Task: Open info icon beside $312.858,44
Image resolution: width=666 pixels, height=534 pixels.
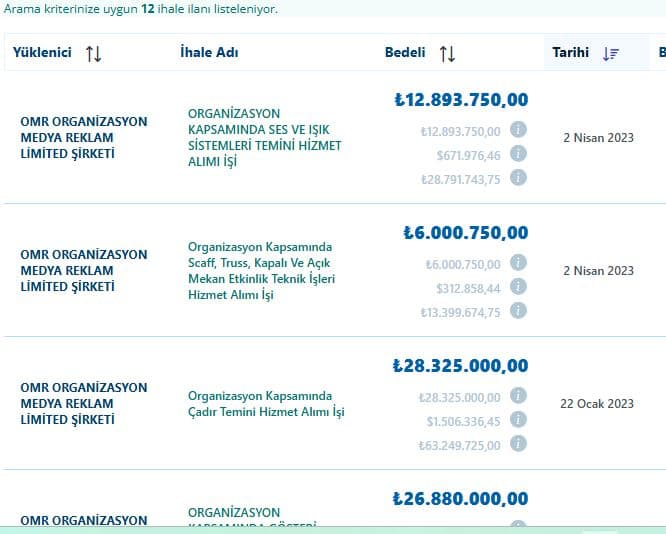Action: (518, 286)
